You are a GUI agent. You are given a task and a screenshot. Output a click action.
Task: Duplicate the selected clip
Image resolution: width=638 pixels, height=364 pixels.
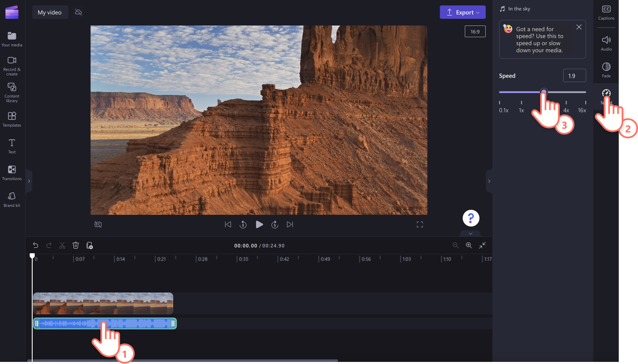click(x=90, y=245)
